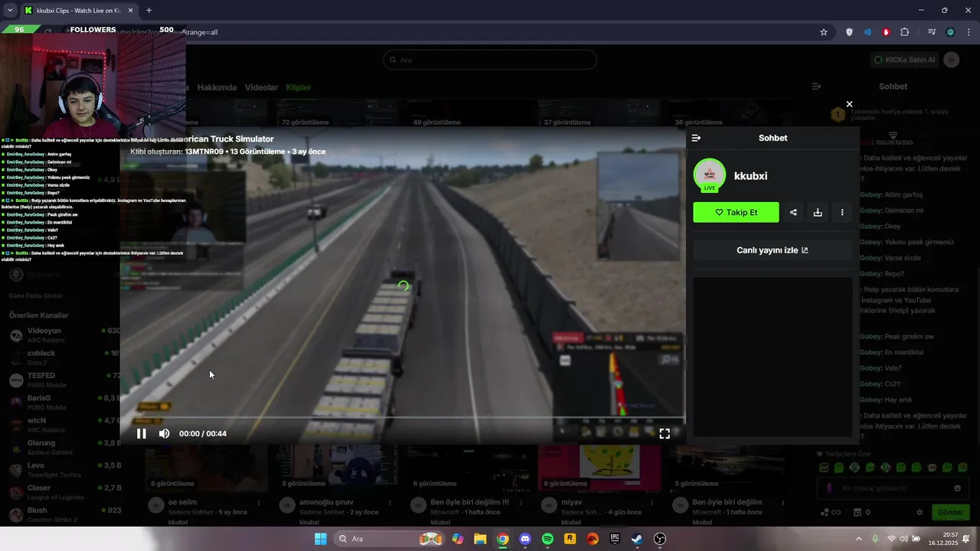Screen dimensions: 980x551
Task: Pause the clip playback
Action: click(142, 433)
